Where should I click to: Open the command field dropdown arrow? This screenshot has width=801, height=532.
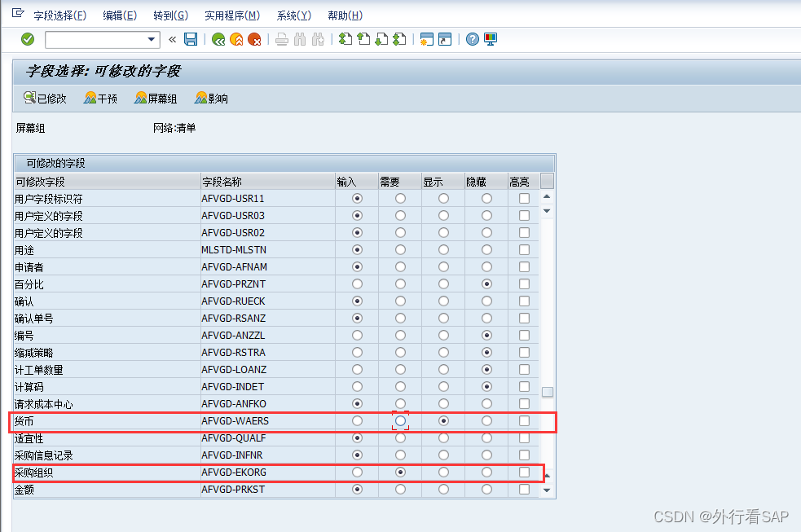152,39
